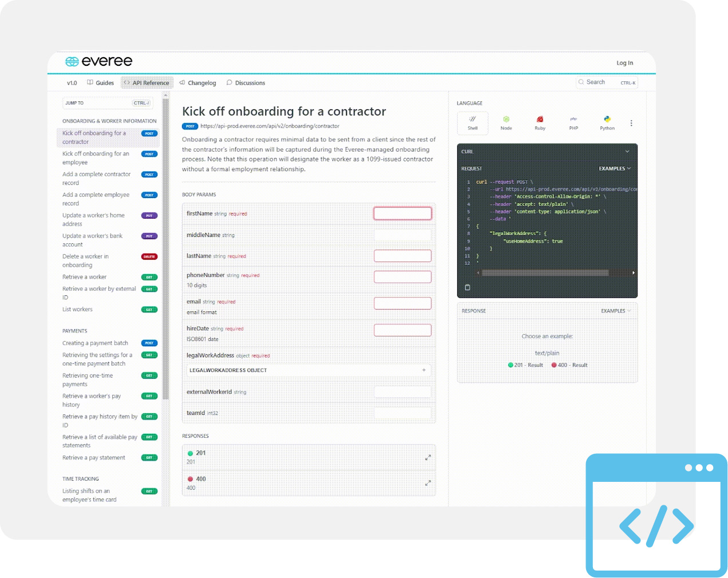
Task: Open Retrieve a worker's pay history
Action: click(109, 401)
